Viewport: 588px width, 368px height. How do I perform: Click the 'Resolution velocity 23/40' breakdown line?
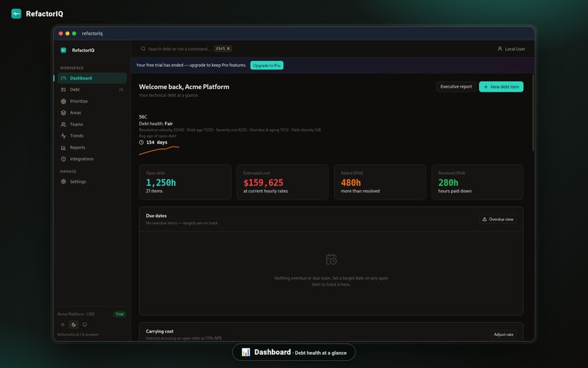229,130
